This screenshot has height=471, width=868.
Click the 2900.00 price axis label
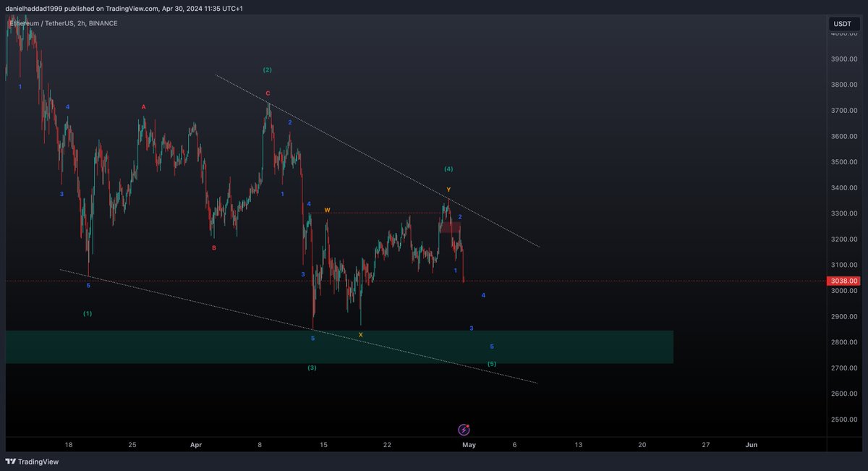844,317
